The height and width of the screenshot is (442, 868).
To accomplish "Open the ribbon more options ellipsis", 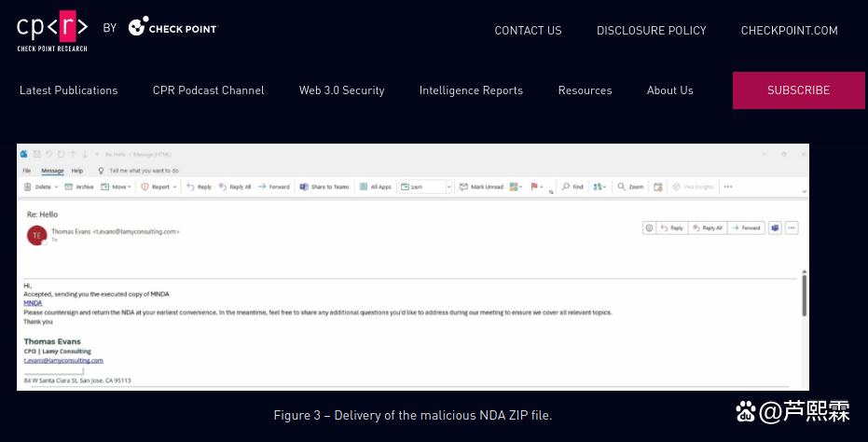I will coord(728,186).
